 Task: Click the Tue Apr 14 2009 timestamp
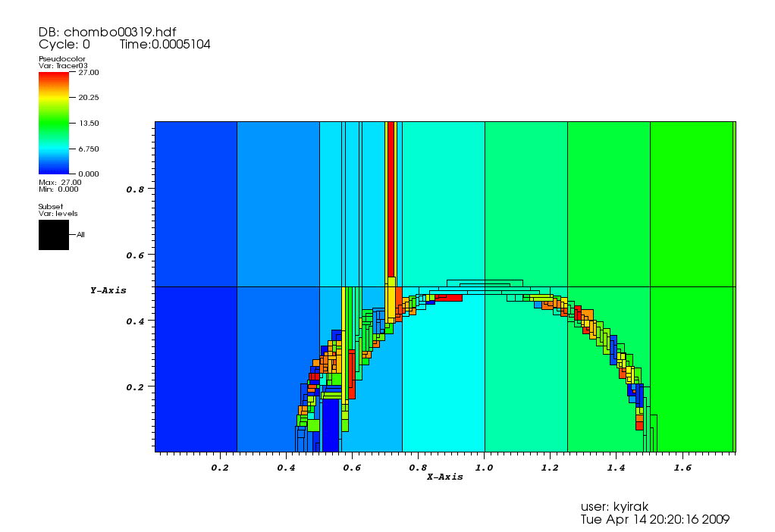coord(655,519)
